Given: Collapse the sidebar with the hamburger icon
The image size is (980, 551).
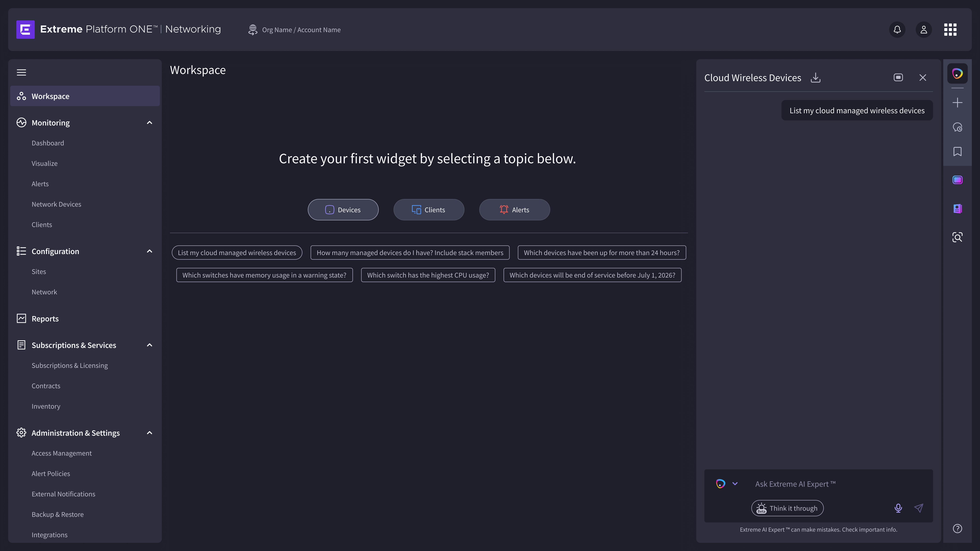Looking at the screenshot, I should pyautogui.click(x=21, y=72).
